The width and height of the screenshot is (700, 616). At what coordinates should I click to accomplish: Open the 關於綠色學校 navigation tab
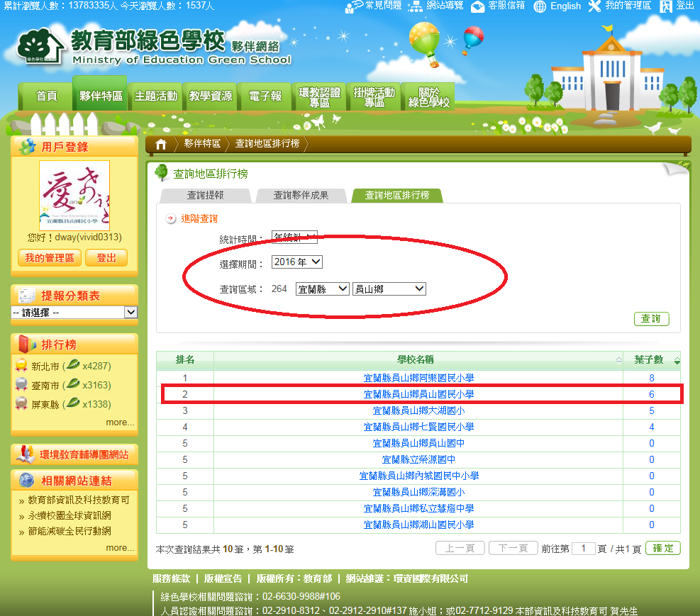coord(428,96)
